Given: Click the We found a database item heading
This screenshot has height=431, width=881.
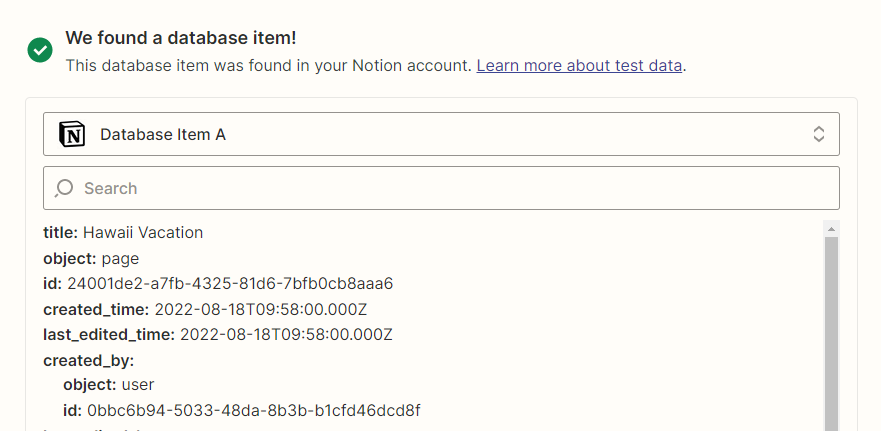Looking at the screenshot, I should [181, 38].
